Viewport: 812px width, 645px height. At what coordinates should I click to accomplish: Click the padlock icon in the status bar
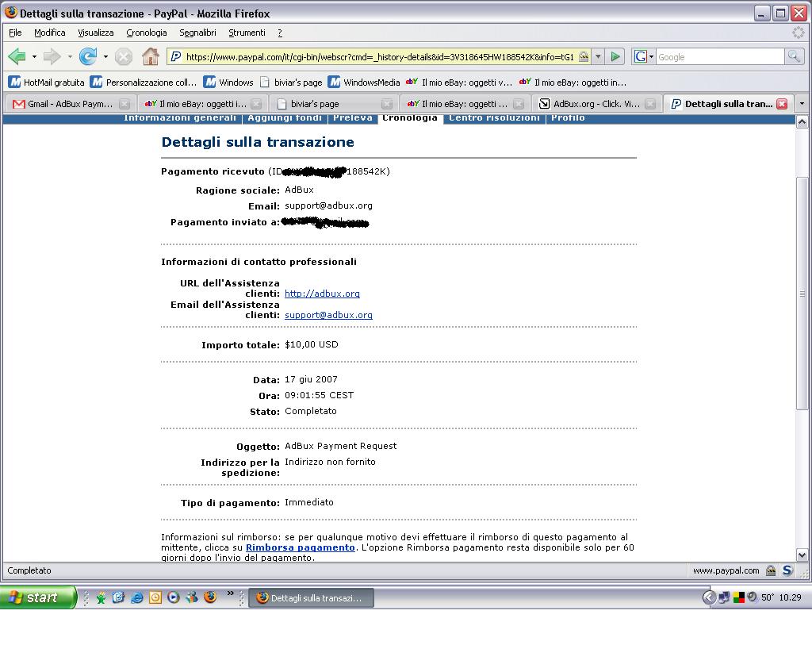coord(771,570)
